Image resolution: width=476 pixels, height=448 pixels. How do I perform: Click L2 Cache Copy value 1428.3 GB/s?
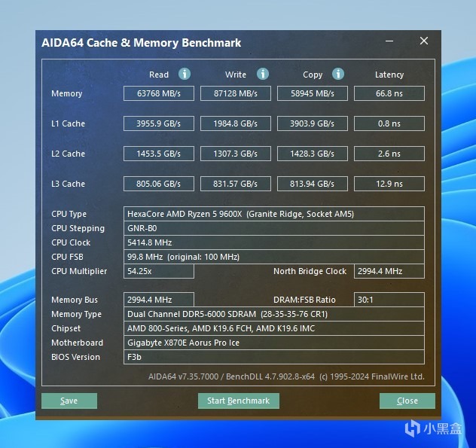tap(313, 154)
